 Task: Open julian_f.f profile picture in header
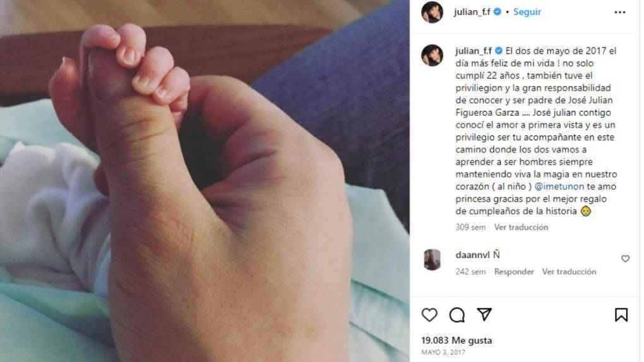tap(432, 13)
